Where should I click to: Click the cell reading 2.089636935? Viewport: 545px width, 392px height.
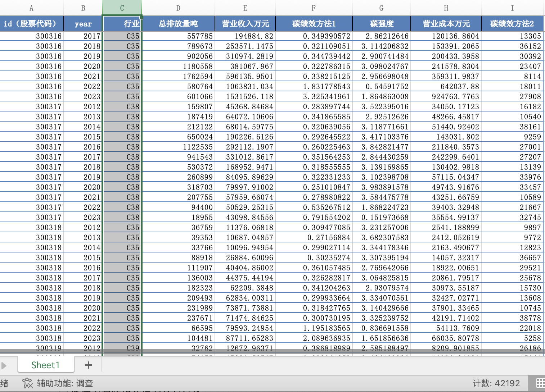(x=314, y=338)
